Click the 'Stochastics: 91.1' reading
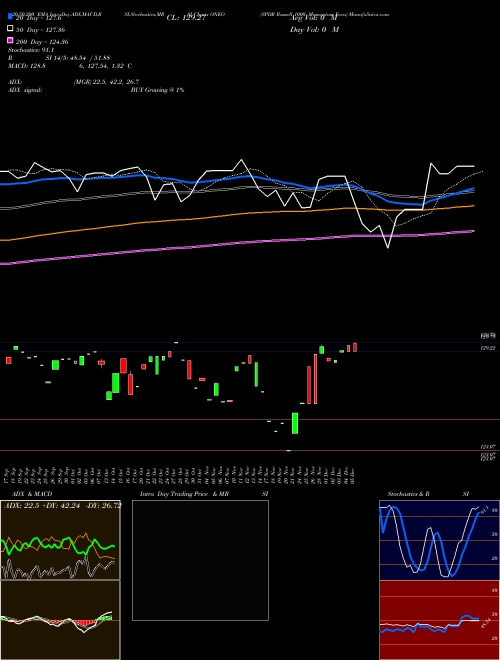This screenshot has width=500, height=660. pos(31,50)
